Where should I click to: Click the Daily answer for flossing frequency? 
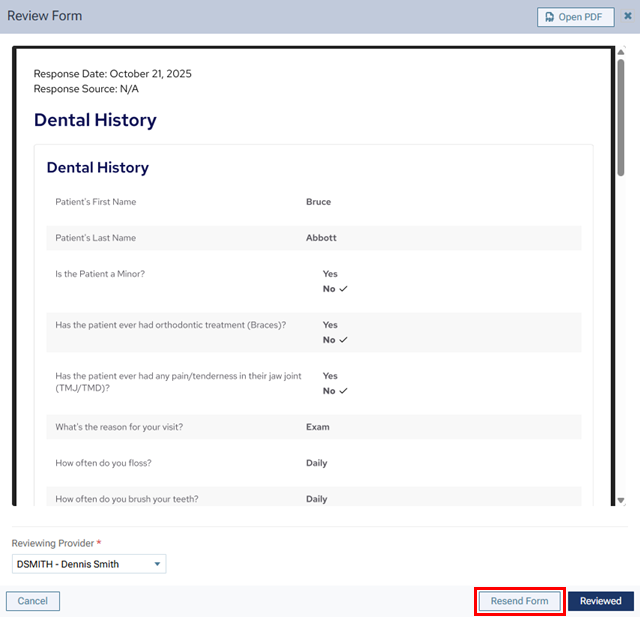pos(316,463)
